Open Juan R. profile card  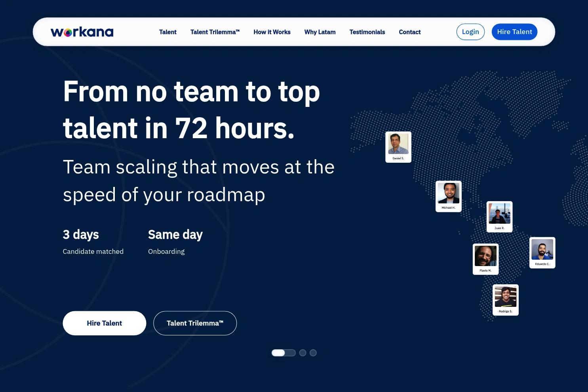500,217
